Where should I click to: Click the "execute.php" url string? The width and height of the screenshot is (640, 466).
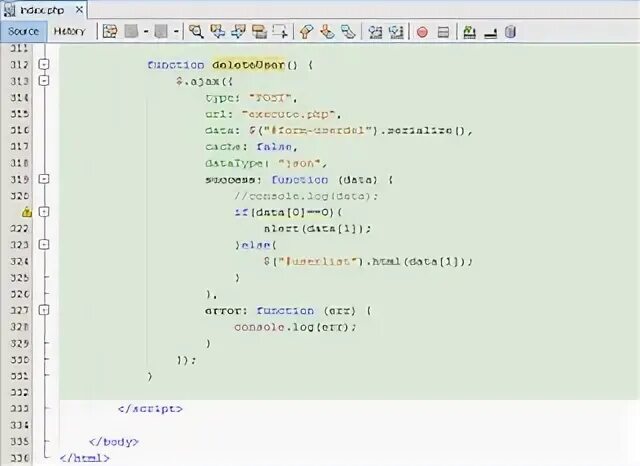pyautogui.click(x=291, y=114)
